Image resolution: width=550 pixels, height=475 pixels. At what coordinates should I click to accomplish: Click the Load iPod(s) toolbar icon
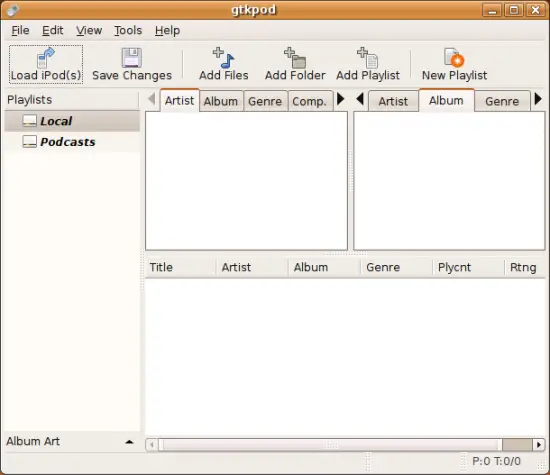tap(46, 58)
